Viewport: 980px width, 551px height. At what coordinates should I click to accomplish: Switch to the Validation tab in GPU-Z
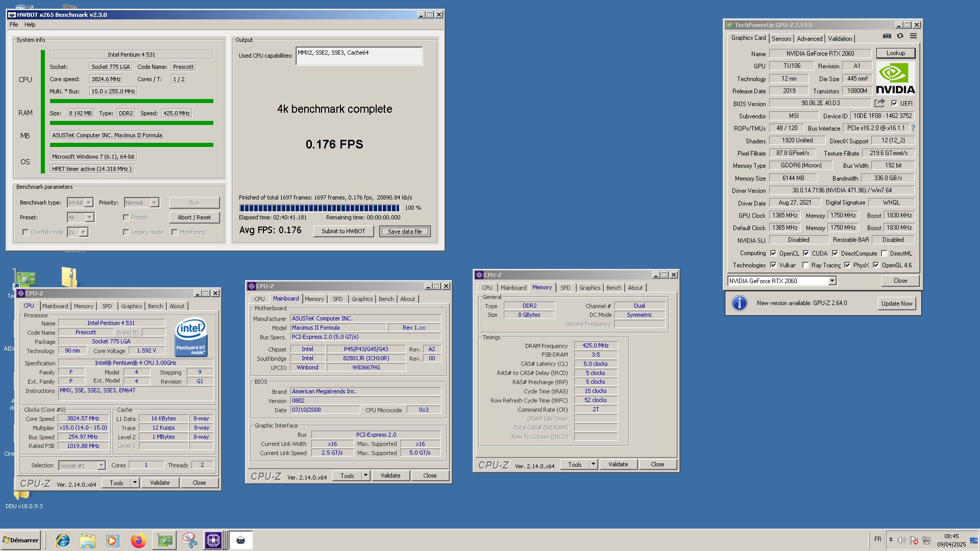[840, 39]
